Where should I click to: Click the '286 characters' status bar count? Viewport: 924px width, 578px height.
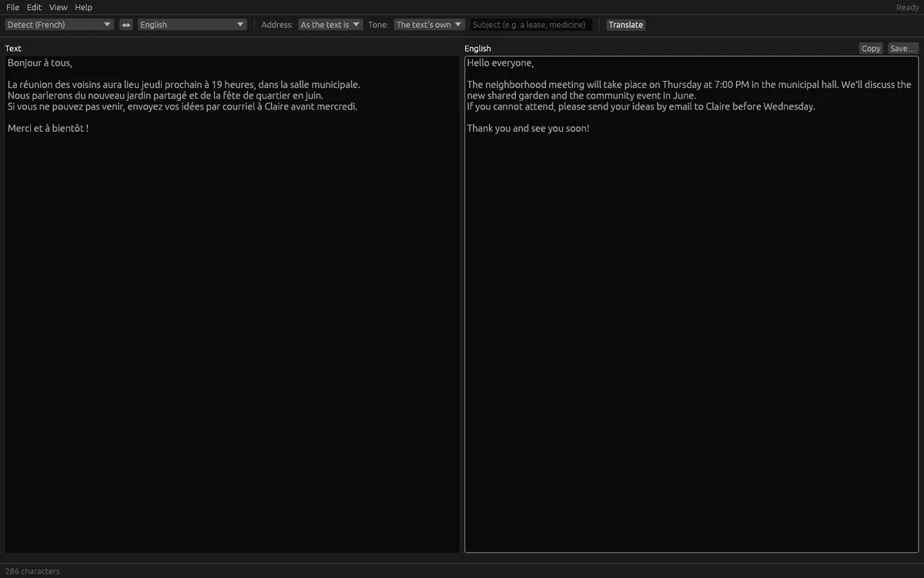pyautogui.click(x=32, y=571)
